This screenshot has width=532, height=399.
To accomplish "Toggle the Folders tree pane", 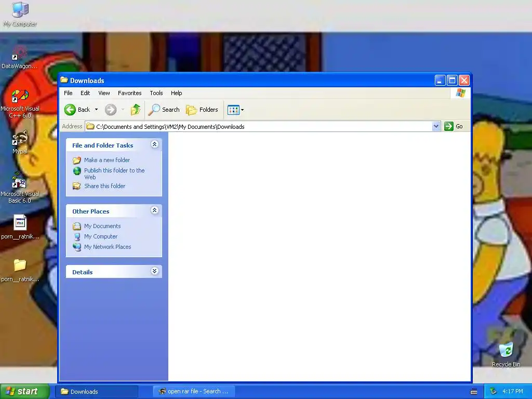I will tap(202, 110).
